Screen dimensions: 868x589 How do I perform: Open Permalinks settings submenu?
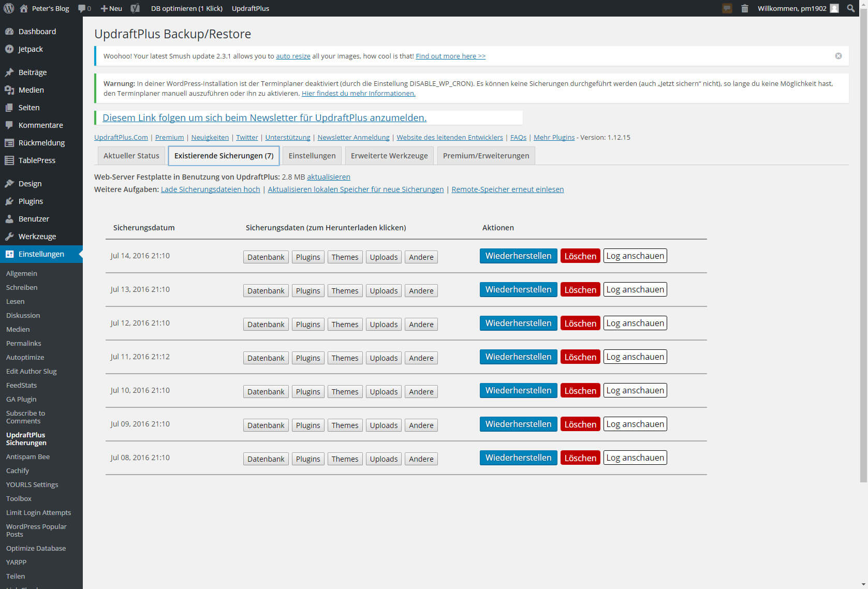click(24, 343)
